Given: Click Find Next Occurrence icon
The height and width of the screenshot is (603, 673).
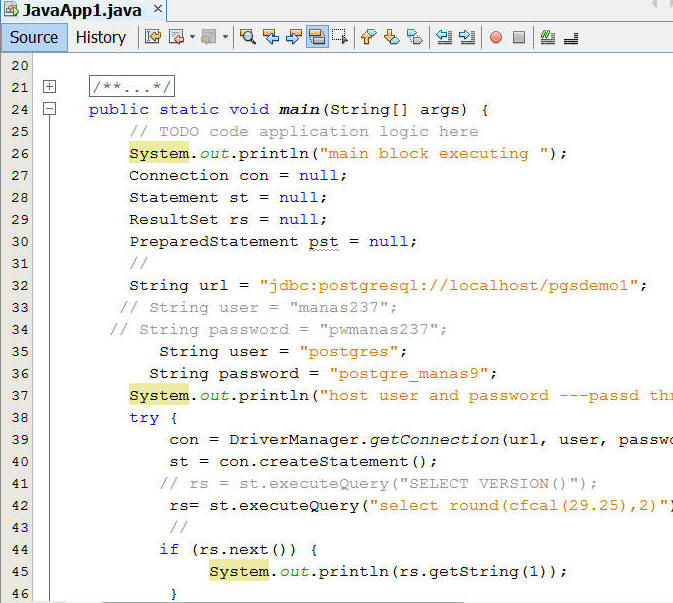Looking at the screenshot, I should tap(294, 37).
